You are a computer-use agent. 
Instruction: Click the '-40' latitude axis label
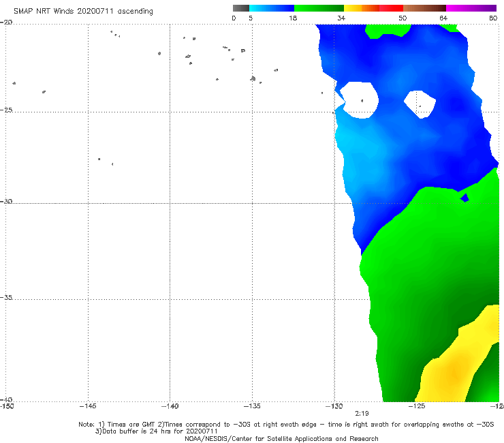point(6,400)
